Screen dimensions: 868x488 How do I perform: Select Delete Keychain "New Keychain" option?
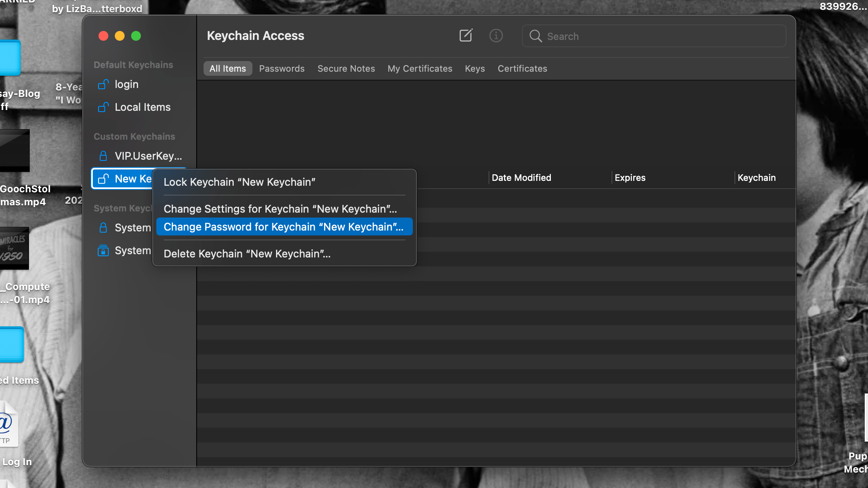(247, 254)
